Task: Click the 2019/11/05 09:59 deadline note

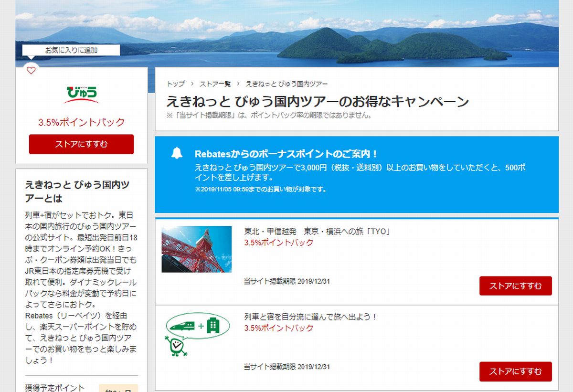Action: pos(261,189)
